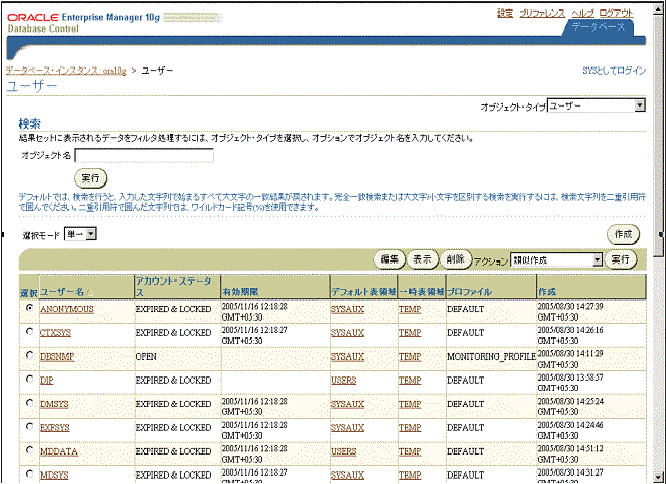Click the 編集 button above the table
The height and width of the screenshot is (484, 666).
point(389,259)
